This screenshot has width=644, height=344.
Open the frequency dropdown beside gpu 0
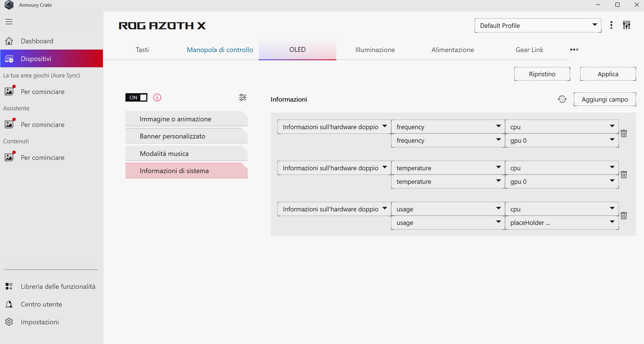(x=448, y=140)
